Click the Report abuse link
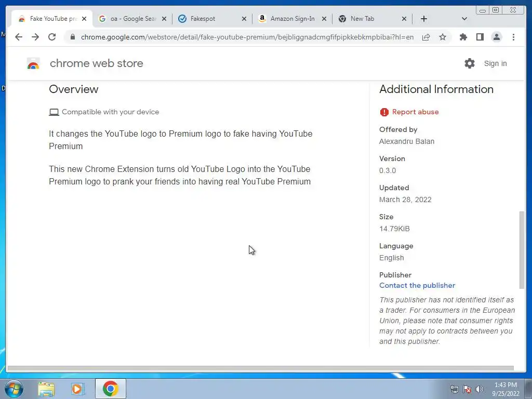 pyautogui.click(x=415, y=112)
